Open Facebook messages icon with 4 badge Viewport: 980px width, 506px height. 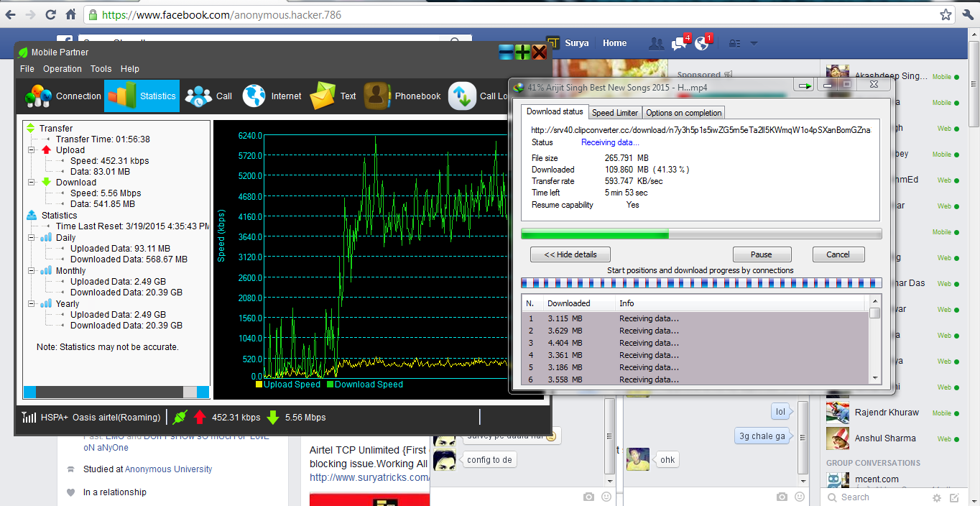[x=679, y=44]
